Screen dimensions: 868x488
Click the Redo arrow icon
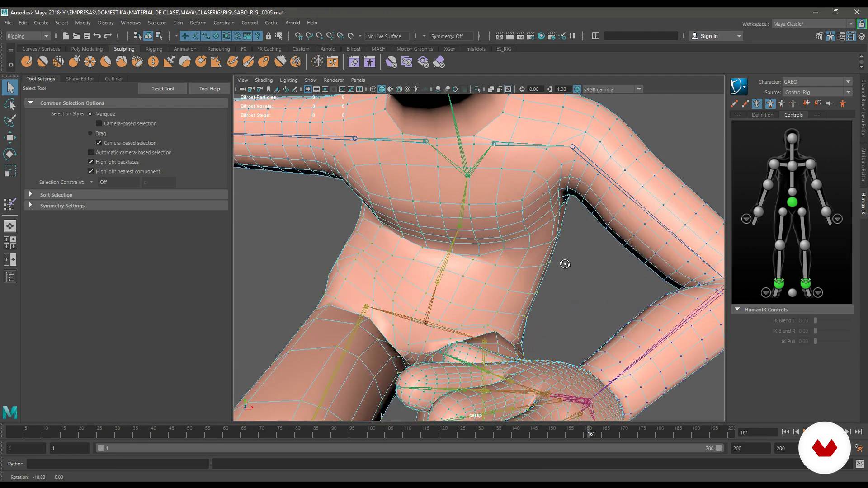pos(108,36)
